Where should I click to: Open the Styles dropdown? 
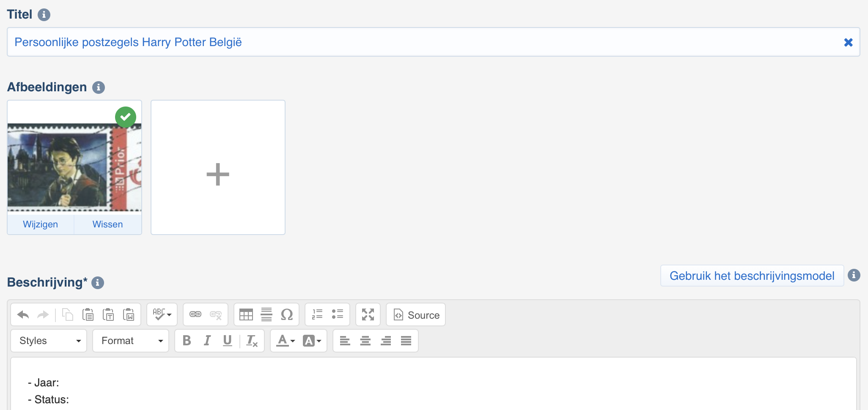(49, 341)
